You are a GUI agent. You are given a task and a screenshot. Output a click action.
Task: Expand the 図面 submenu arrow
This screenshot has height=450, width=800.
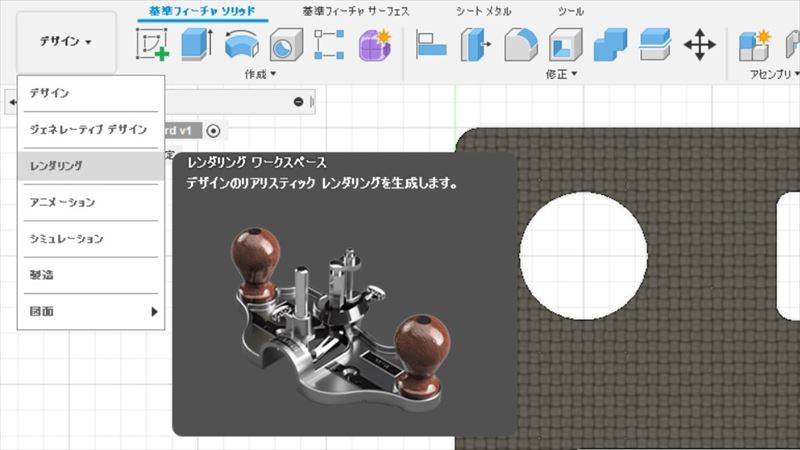tap(154, 311)
